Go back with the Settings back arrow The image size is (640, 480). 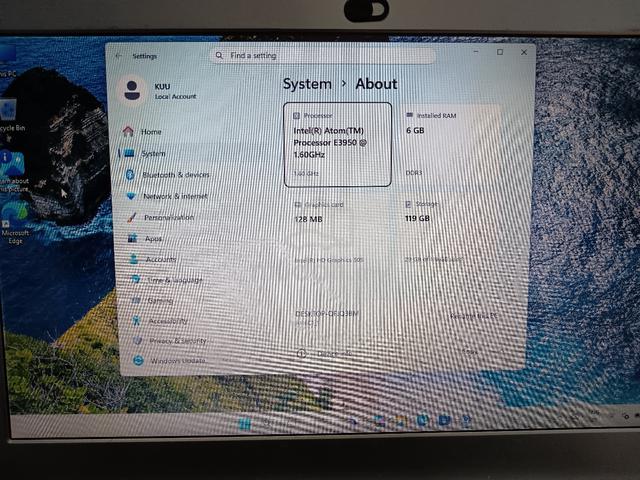tap(119, 56)
